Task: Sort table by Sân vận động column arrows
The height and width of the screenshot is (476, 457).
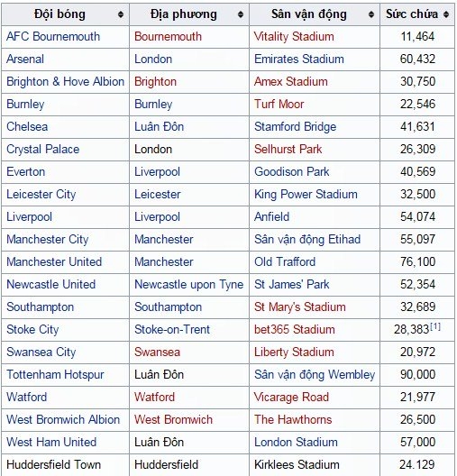Action: coord(371,14)
